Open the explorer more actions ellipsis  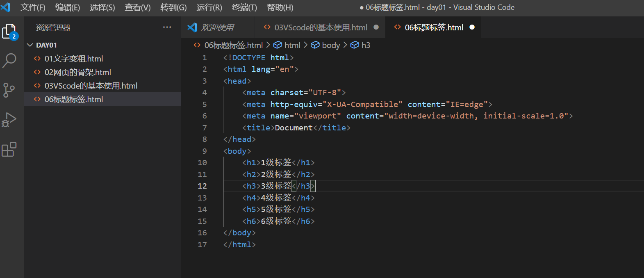point(167,27)
